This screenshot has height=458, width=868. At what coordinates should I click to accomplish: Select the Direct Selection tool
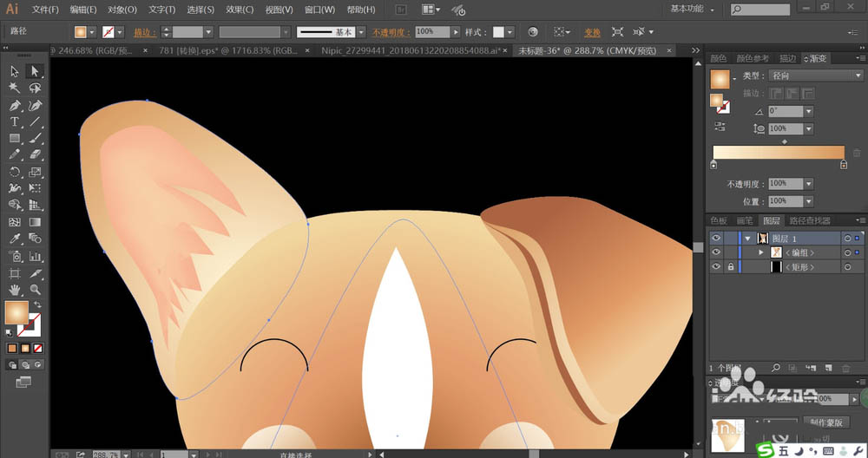click(35, 71)
